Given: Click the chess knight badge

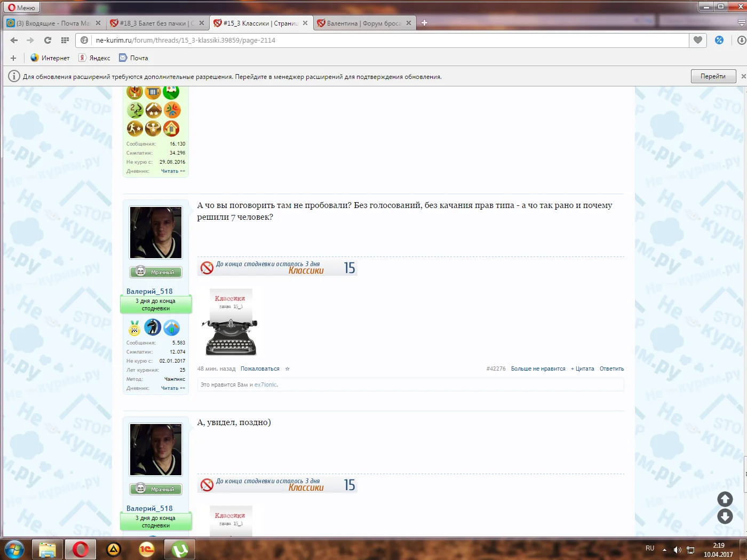Looking at the screenshot, I should pos(153,327).
